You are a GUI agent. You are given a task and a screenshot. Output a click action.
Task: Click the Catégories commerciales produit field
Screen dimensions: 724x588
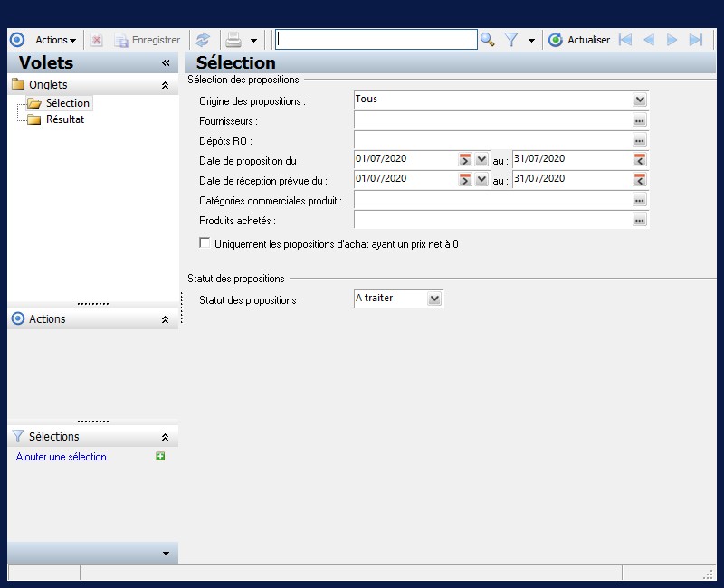(492, 200)
